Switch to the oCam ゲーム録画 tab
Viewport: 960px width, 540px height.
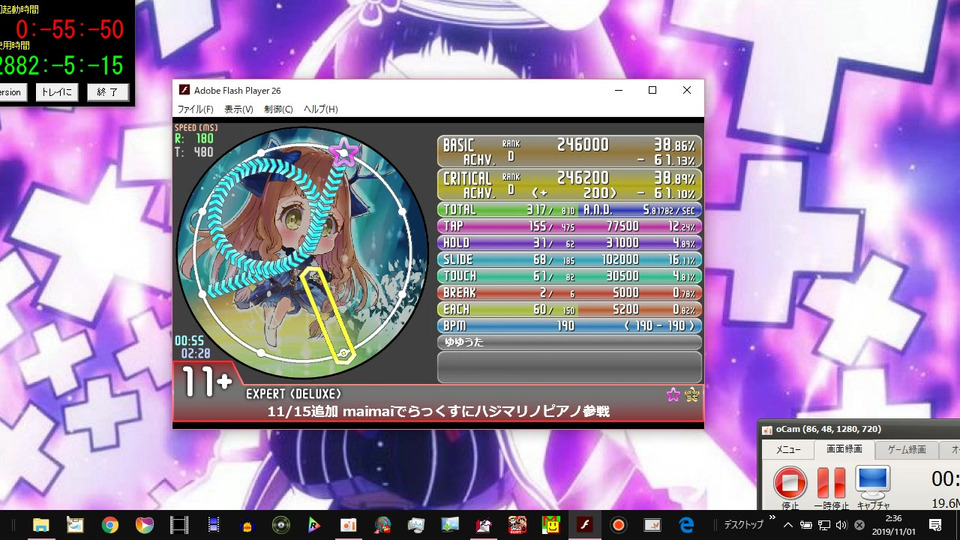click(906, 449)
